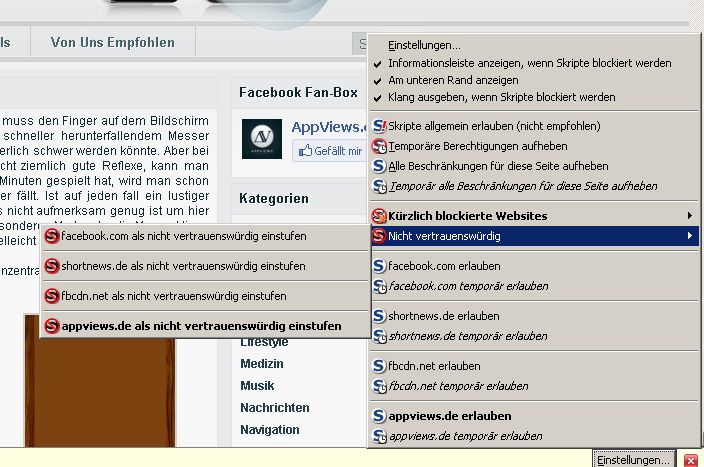Screen dimensions: 704x467
Task: Click the 'AppViews' page name in the fan box
Action: click(329, 127)
